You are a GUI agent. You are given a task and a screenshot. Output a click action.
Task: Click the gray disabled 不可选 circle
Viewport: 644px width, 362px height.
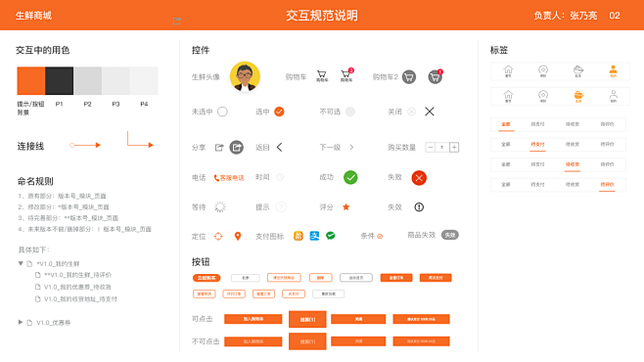coord(350,112)
